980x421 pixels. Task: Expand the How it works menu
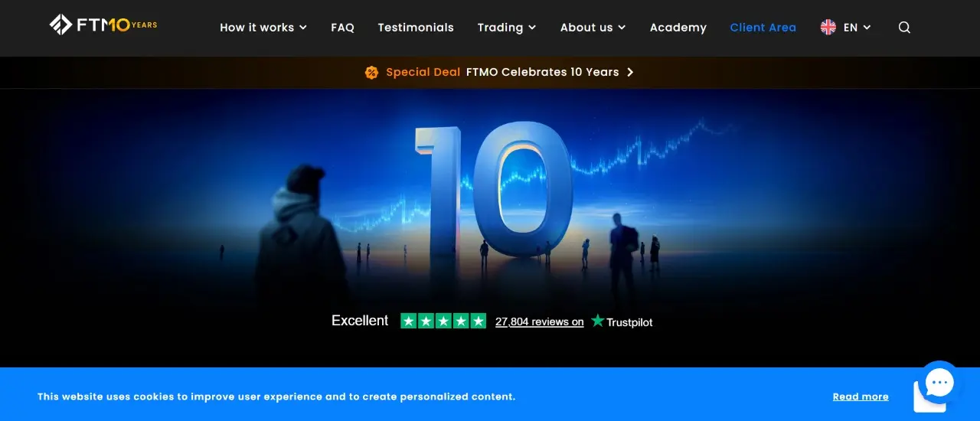click(263, 28)
